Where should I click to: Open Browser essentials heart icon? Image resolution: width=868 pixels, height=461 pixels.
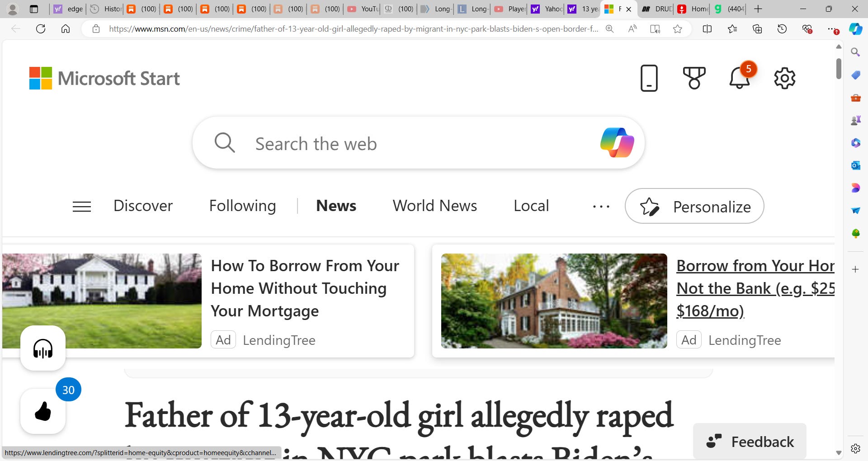coord(807,29)
